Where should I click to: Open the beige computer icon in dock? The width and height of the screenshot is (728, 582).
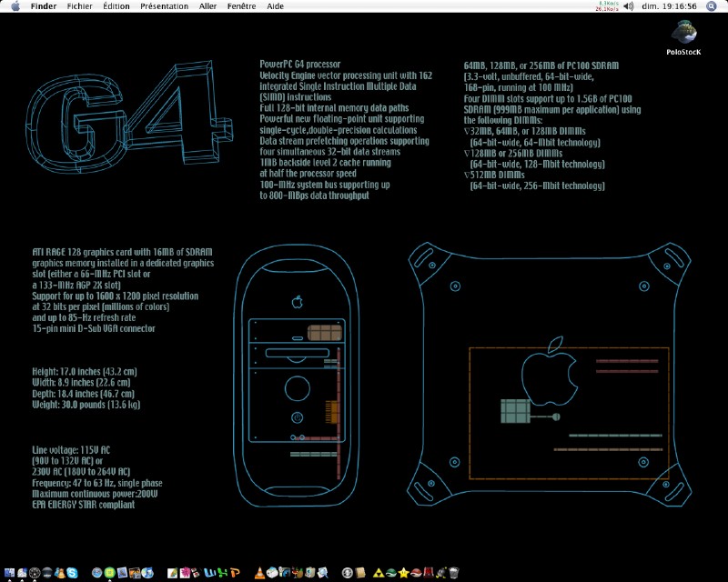(x=310, y=573)
